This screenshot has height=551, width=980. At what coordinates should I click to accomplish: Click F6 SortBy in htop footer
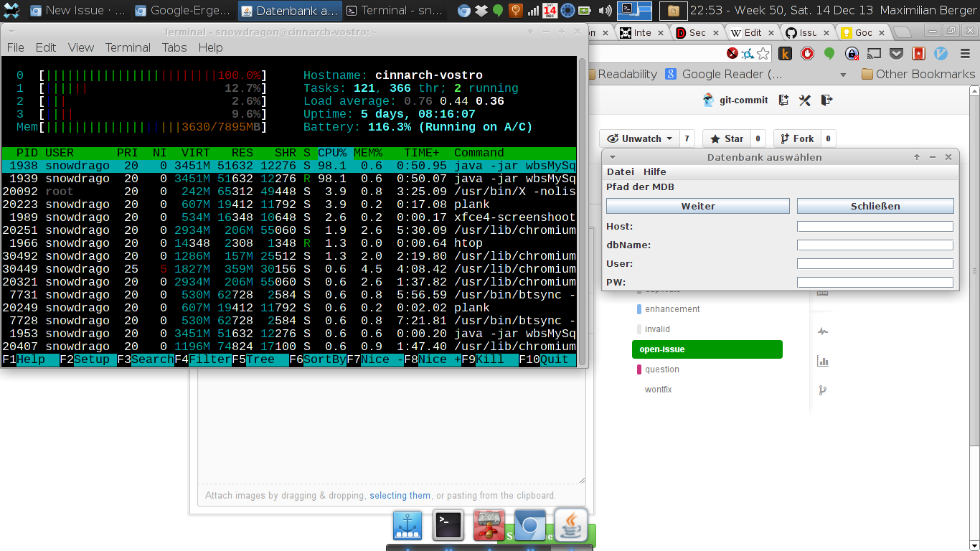[x=318, y=359]
